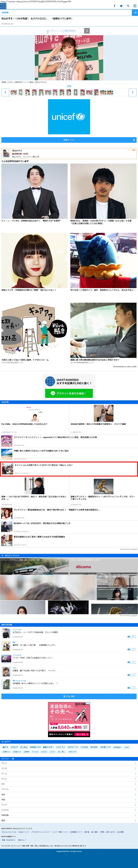
Task: Go to previous gallery photo with left arrow
Action: 5,92
